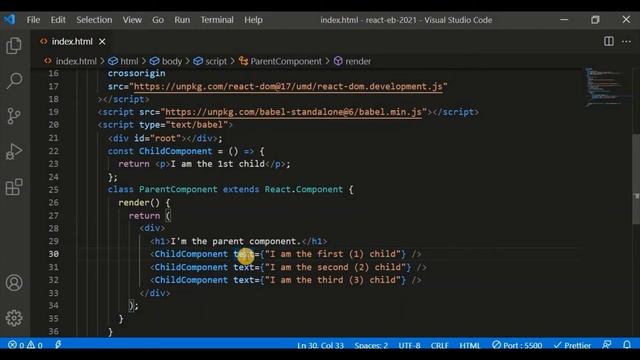Select the index.html editor tab
Viewport: 640px width, 360px height.
point(72,42)
